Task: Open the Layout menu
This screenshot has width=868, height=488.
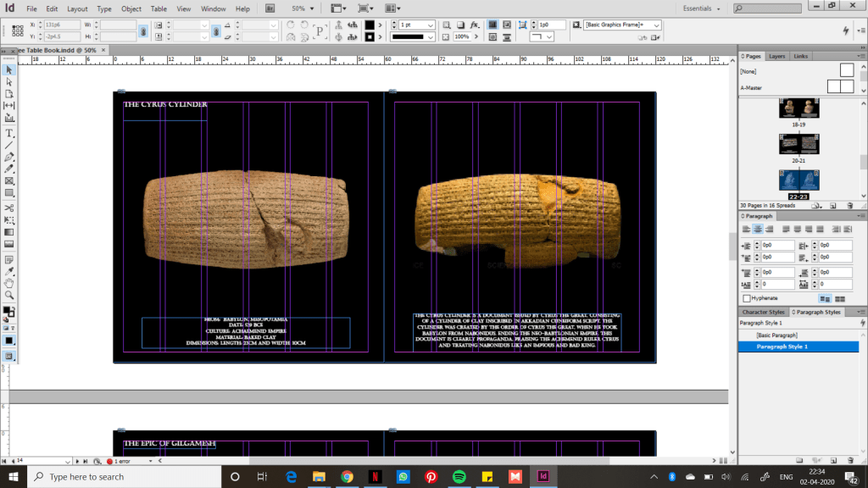Action: [77, 8]
